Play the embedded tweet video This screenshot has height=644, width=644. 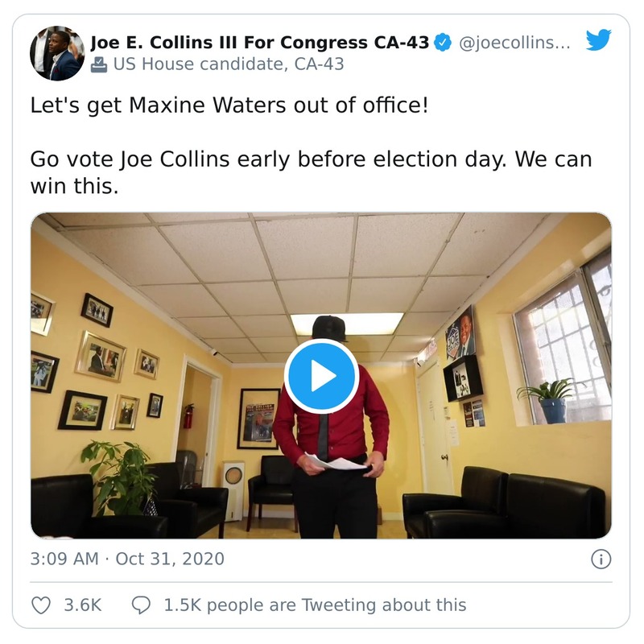tap(321, 376)
